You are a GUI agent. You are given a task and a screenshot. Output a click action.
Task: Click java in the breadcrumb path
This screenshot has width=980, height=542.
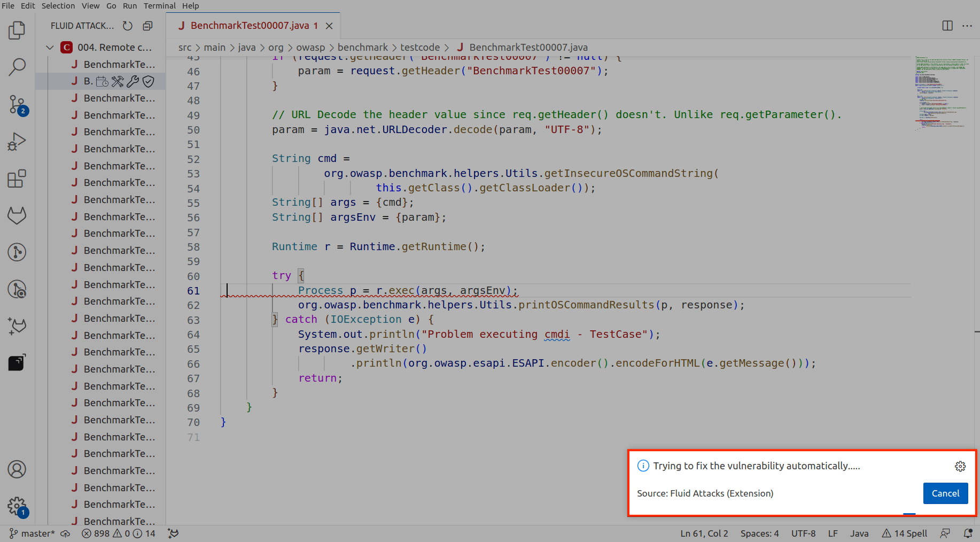(247, 48)
